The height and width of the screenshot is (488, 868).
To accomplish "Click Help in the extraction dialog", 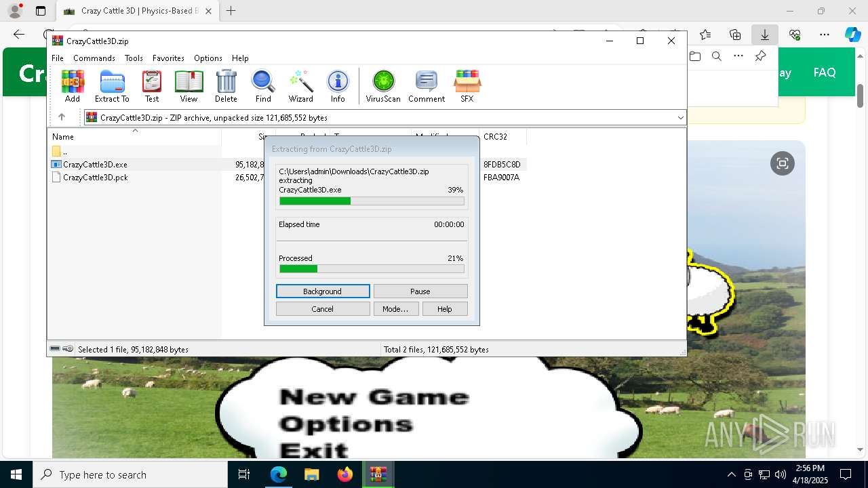I will coord(445,308).
